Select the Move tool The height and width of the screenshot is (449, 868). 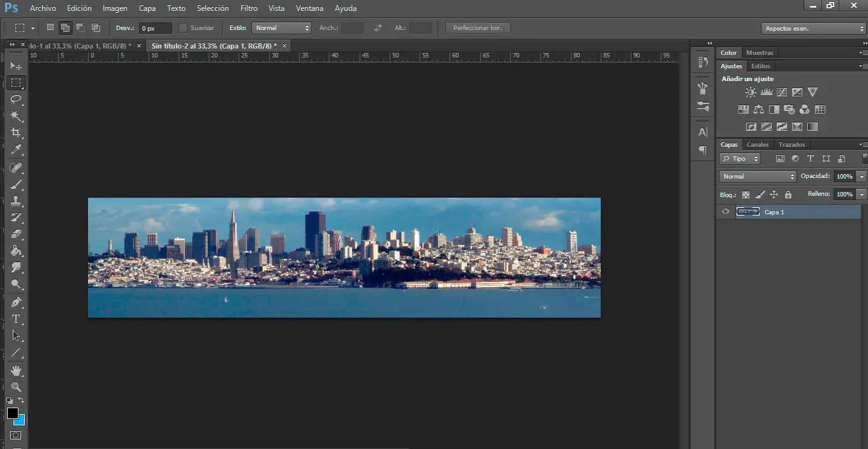click(16, 66)
